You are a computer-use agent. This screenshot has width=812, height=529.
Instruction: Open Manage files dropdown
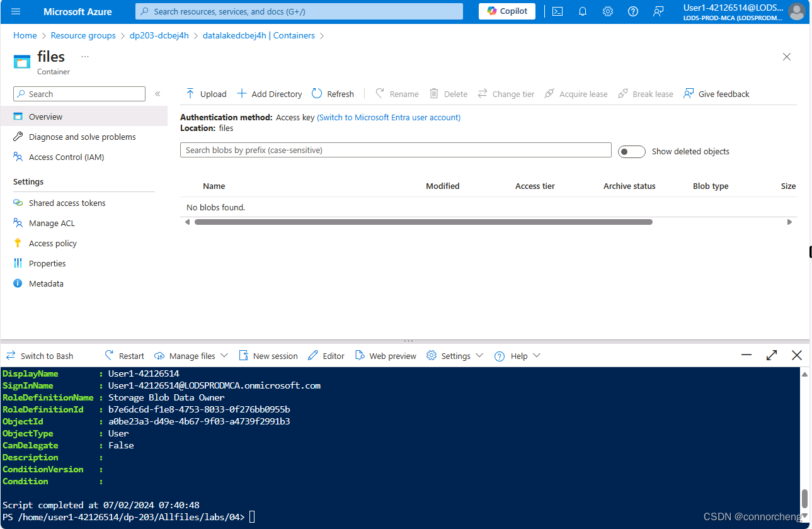click(x=191, y=356)
